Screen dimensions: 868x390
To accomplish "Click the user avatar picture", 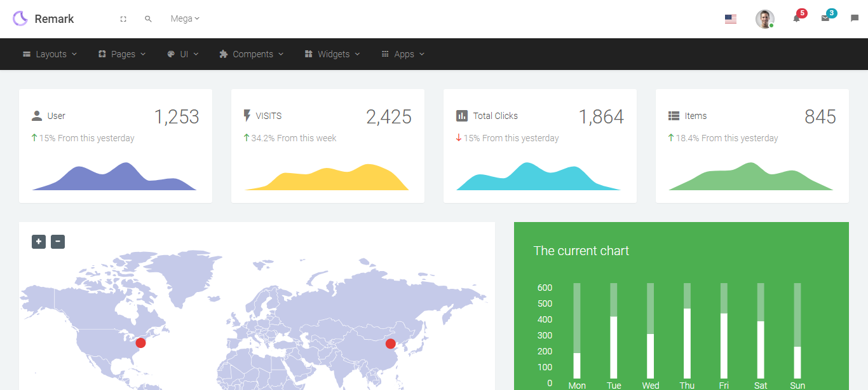I will (764, 19).
